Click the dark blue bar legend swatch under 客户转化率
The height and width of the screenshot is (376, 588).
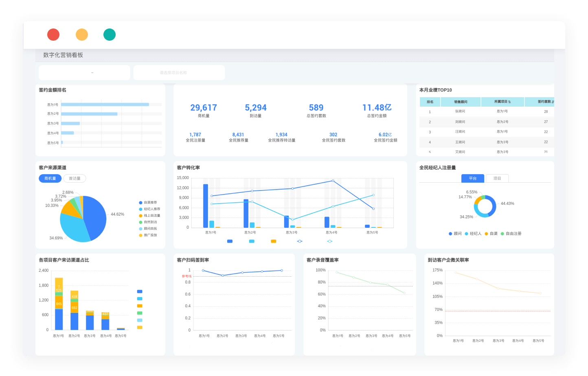[230, 241]
